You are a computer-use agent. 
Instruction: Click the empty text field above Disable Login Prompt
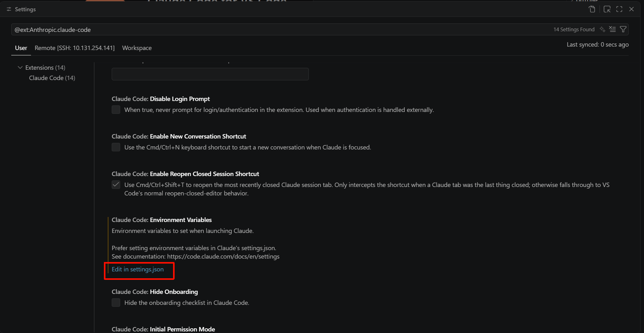pyautogui.click(x=210, y=74)
